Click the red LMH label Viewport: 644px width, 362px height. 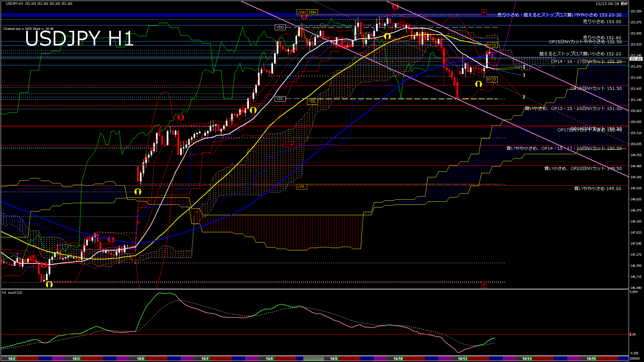coord(290,145)
